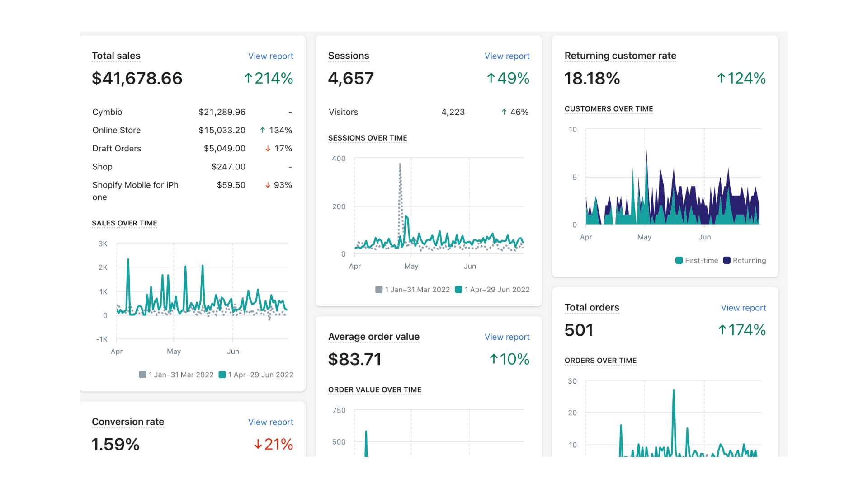
Task: Click the Total sales card heading
Action: 116,56
